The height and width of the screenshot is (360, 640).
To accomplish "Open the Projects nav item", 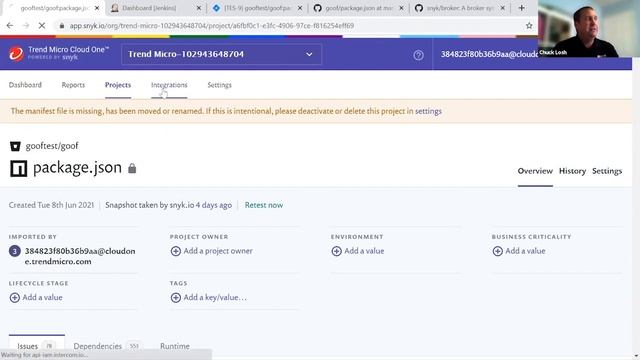I will pyautogui.click(x=118, y=85).
